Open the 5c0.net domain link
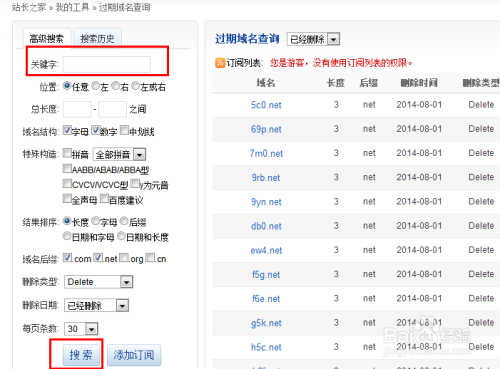 coord(266,105)
